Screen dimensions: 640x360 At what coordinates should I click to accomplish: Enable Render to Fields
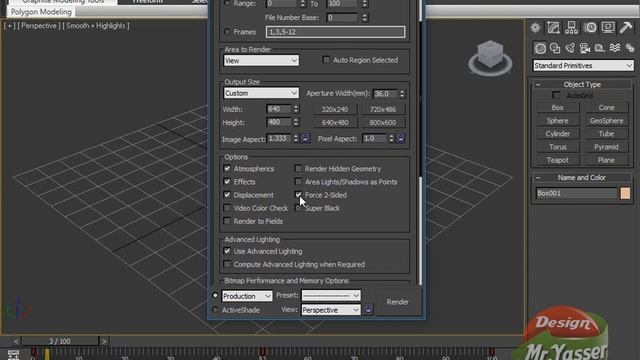pos(227,221)
